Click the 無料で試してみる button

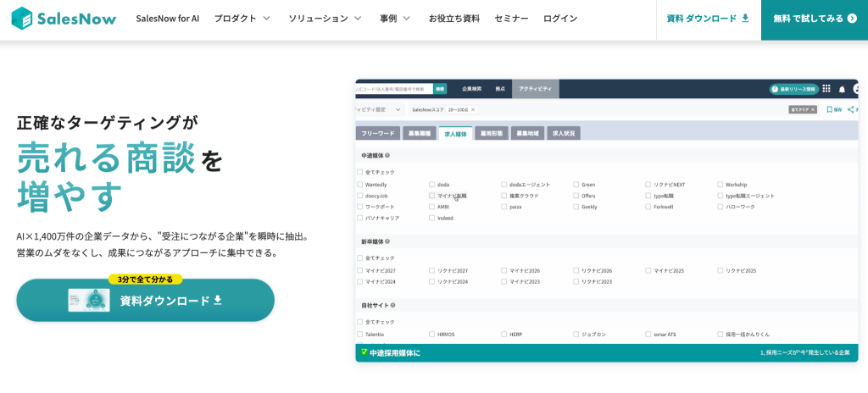click(815, 19)
